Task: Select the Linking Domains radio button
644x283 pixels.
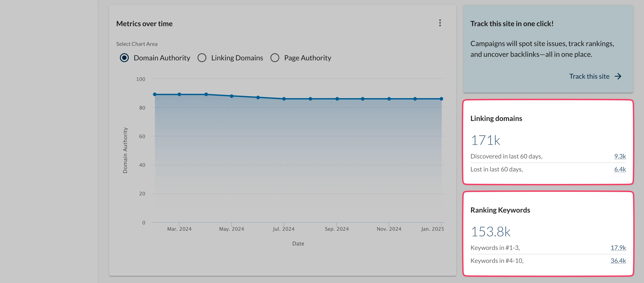Action: (x=202, y=58)
